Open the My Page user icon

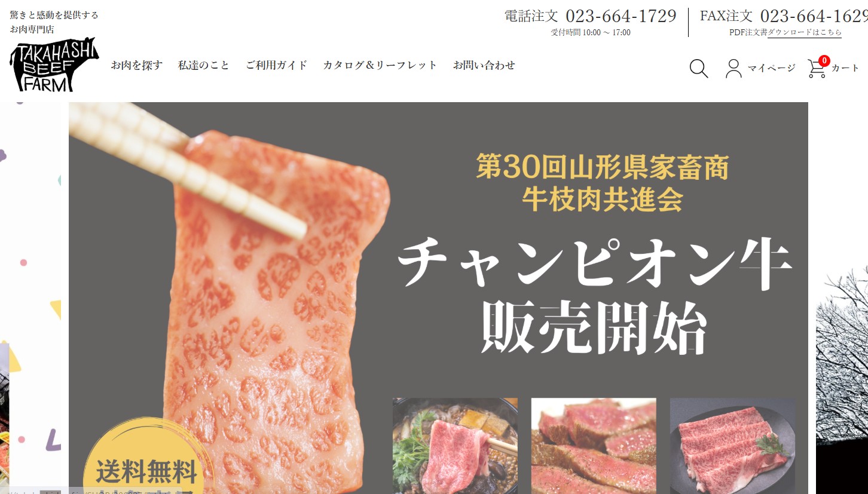[x=733, y=68]
